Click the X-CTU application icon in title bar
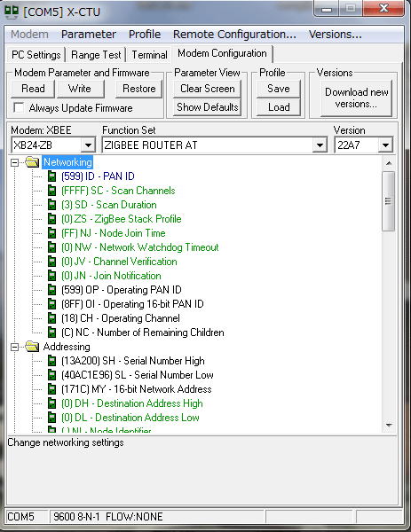Screen dimensions: 411x532 [12, 12]
